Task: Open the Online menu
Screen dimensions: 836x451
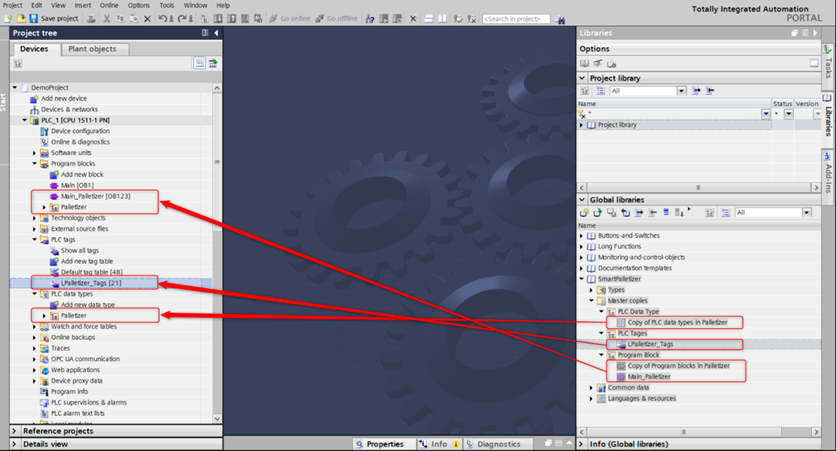Action: pyautogui.click(x=109, y=5)
